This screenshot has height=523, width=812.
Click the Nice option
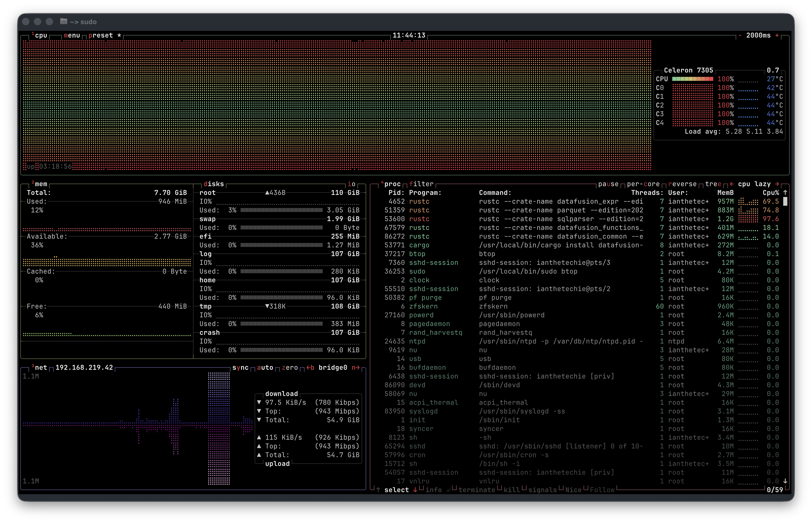click(x=574, y=490)
